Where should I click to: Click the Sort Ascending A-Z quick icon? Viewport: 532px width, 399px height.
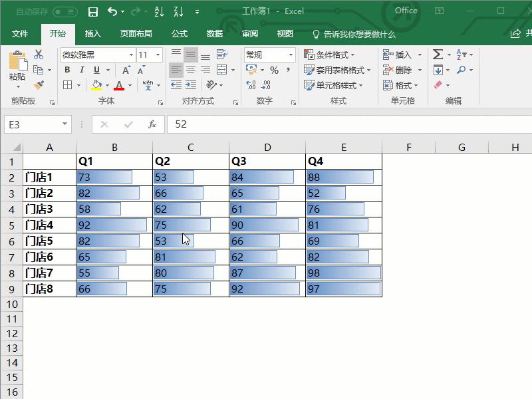[x=159, y=12]
